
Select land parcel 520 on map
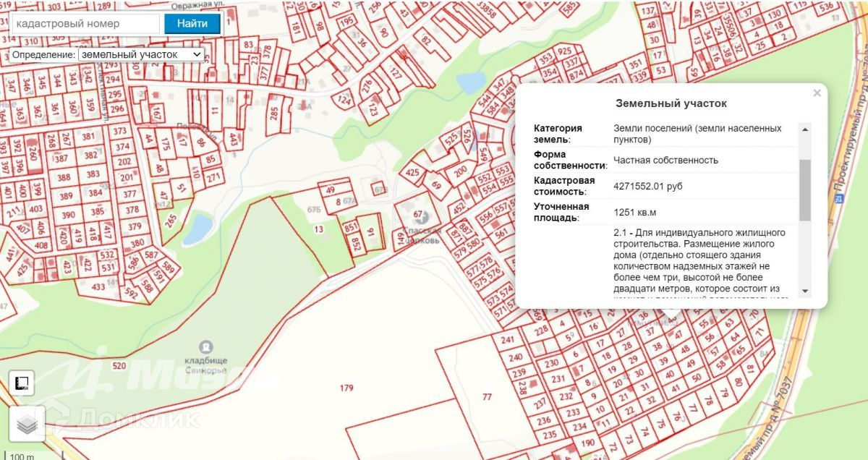point(119,366)
